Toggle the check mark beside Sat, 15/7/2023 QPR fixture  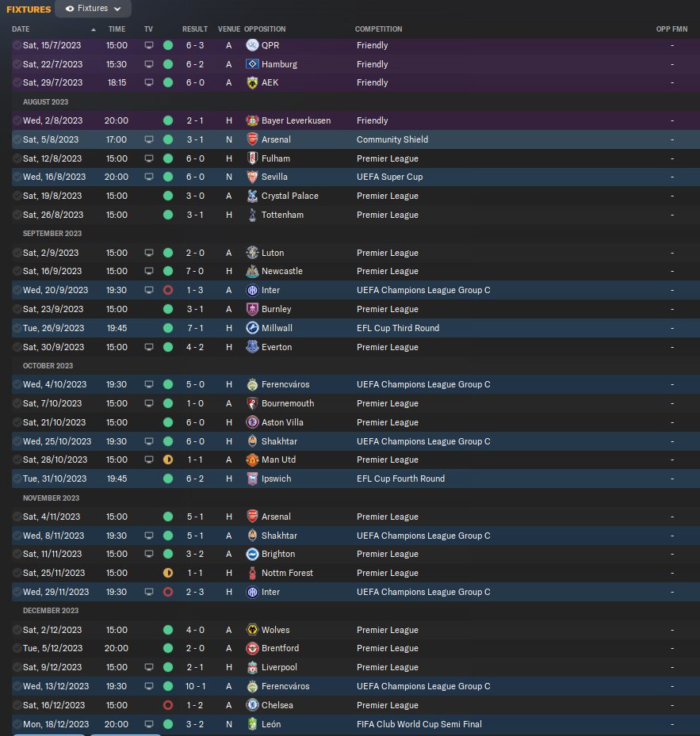(x=17, y=45)
